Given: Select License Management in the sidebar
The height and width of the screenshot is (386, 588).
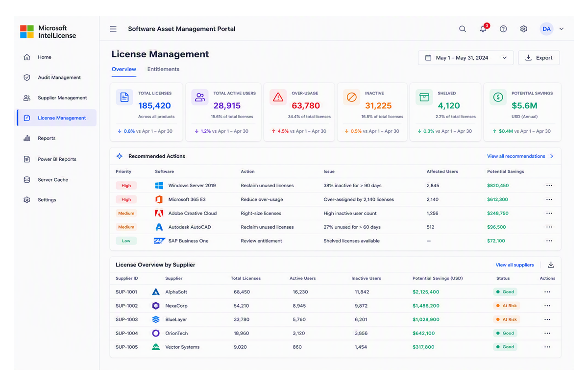Looking at the screenshot, I should coord(56,118).
